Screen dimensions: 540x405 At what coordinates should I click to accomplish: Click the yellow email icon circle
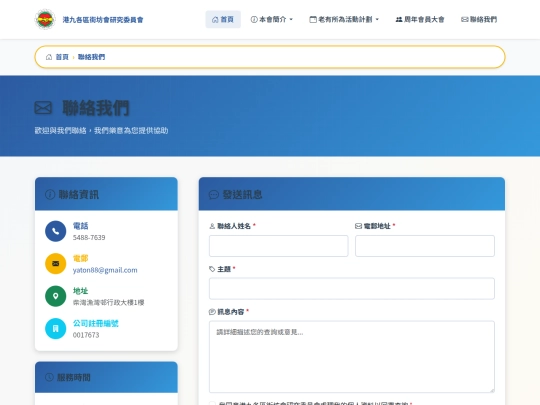55,263
